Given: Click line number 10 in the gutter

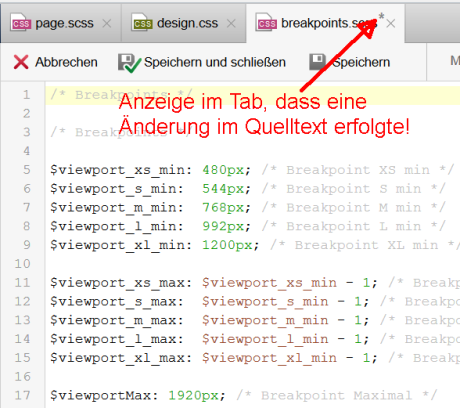Looking at the screenshot, I should click(22, 264).
